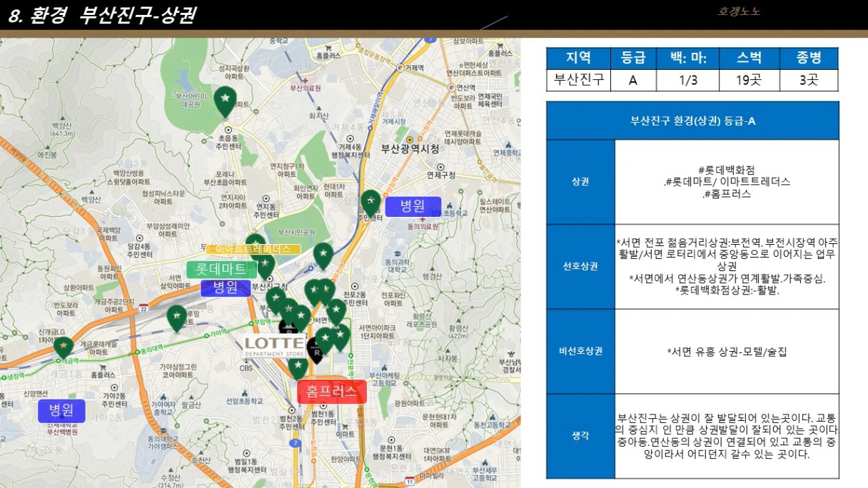Click the star pin at 개금역
This screenshot has width=868, height=488.
(64, 347)
